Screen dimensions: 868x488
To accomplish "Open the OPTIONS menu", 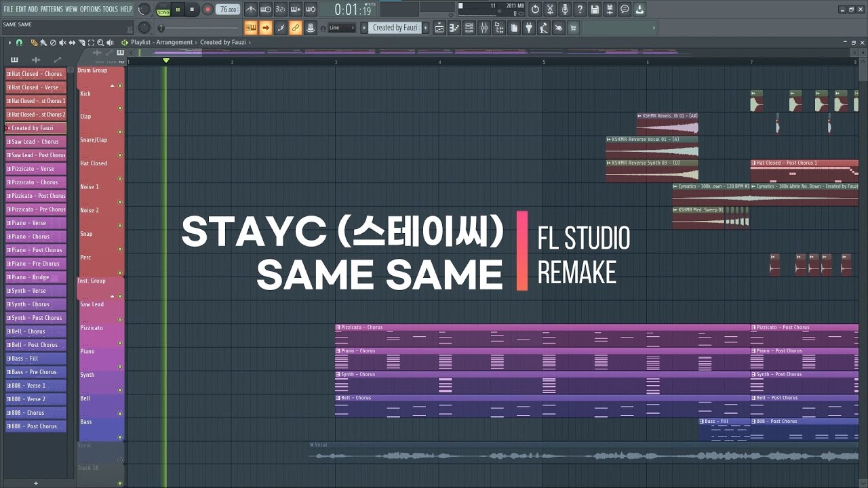I will tap(90, 9).
